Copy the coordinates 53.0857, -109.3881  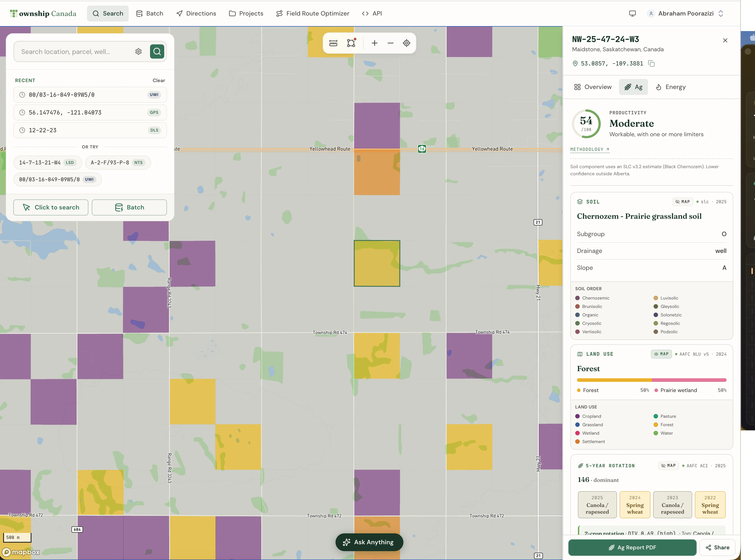(651, 63)
